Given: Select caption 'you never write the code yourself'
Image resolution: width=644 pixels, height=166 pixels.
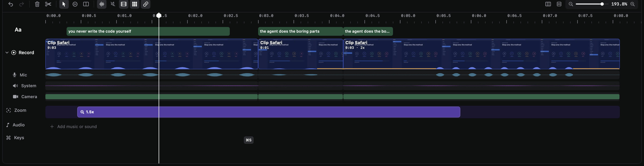Looking at the screenshot, I should click(148, 31).
